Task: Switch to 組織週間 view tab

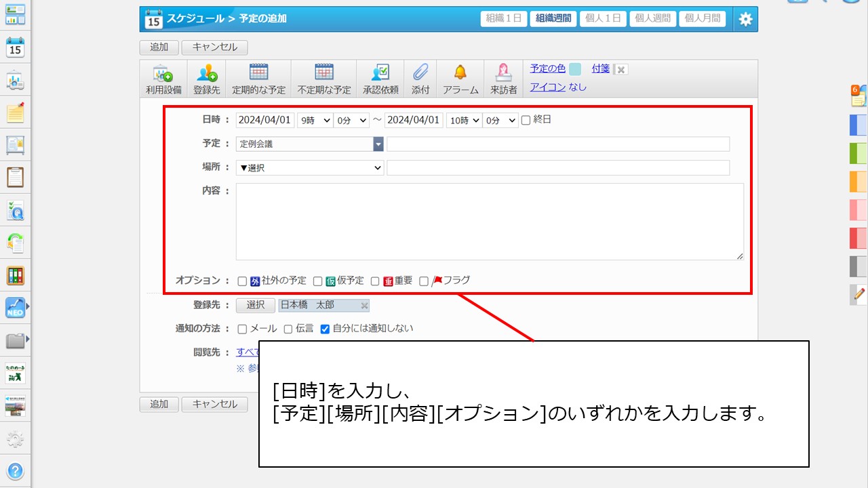Action: (553, 19)
